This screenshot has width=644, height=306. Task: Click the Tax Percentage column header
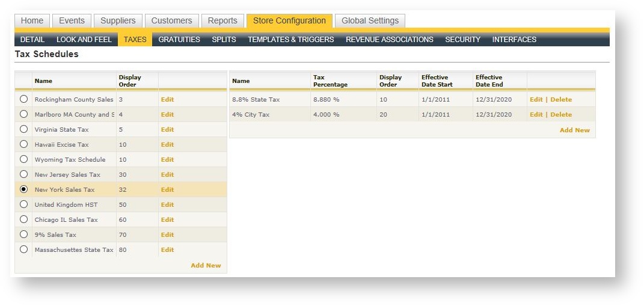click(x=330, y=81)
